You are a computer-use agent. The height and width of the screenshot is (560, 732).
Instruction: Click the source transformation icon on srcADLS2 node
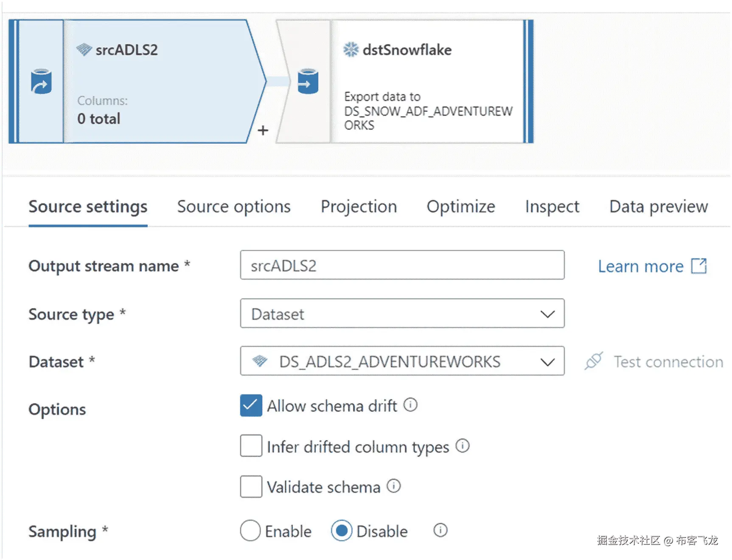point(41,81)
